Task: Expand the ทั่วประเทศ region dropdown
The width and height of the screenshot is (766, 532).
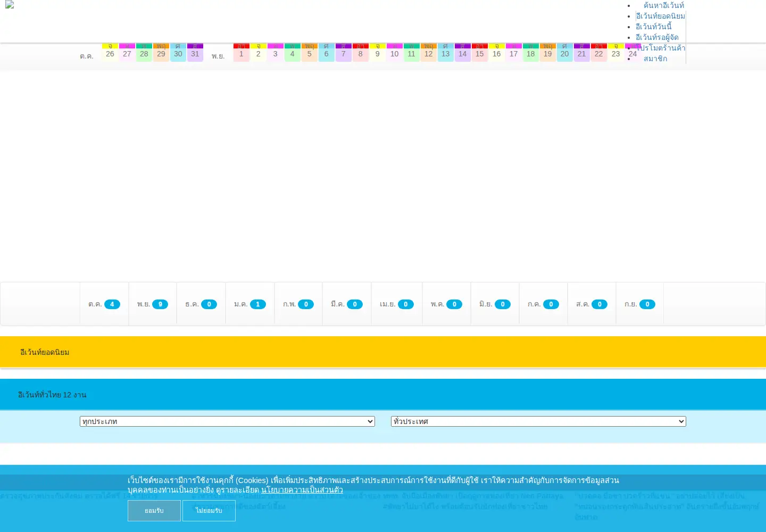Action: [538, 421]
